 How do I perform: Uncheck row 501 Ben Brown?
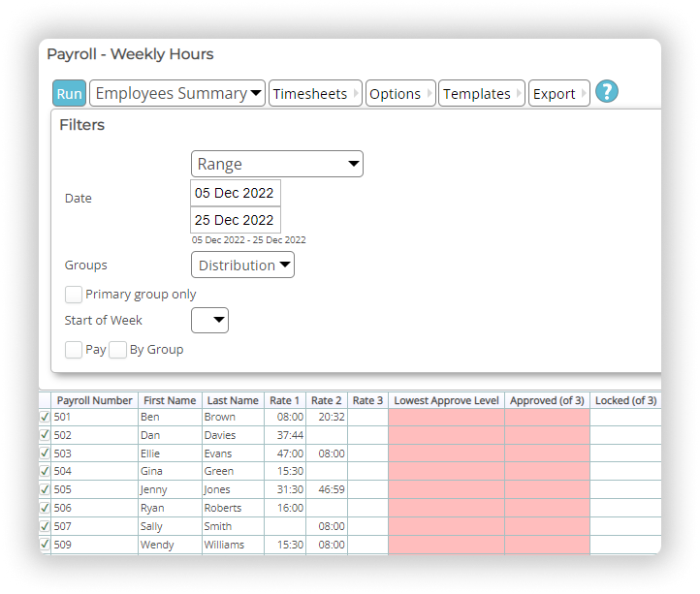coord(45,417)
